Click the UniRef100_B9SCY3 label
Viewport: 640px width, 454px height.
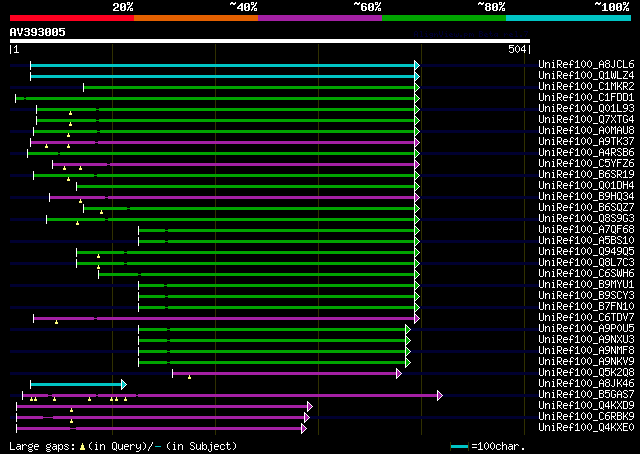coord(586,296)
